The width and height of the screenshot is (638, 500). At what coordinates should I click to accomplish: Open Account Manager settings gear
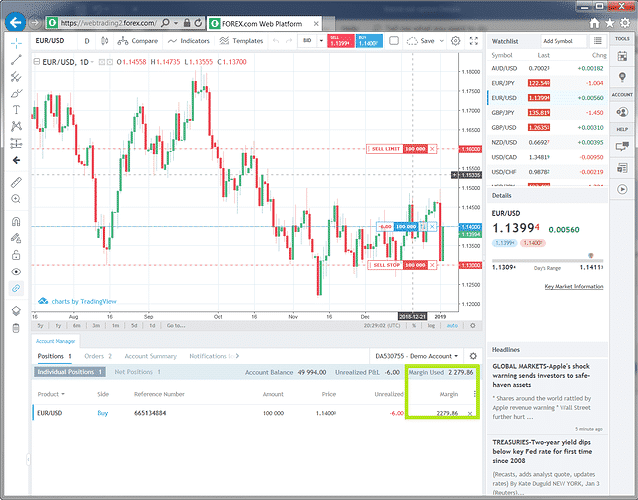click(x=473, y=356)
